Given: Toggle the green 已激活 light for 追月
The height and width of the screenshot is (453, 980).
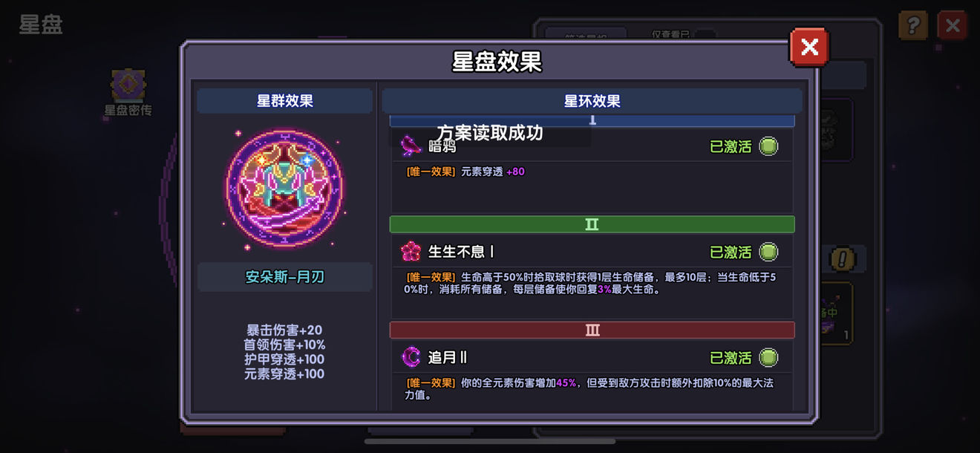Looking at the screenshot, I should pos(768,357).
